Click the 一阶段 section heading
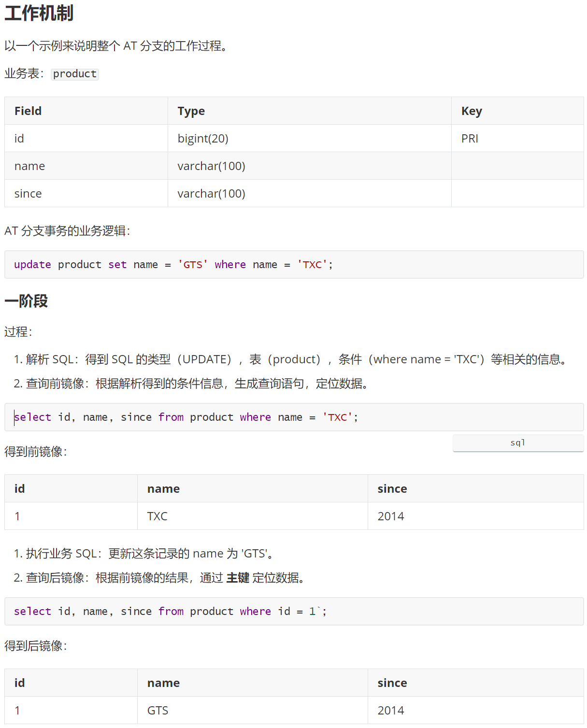Image resolution: width=587 pixels, height=728 pixels. point(26,300)
